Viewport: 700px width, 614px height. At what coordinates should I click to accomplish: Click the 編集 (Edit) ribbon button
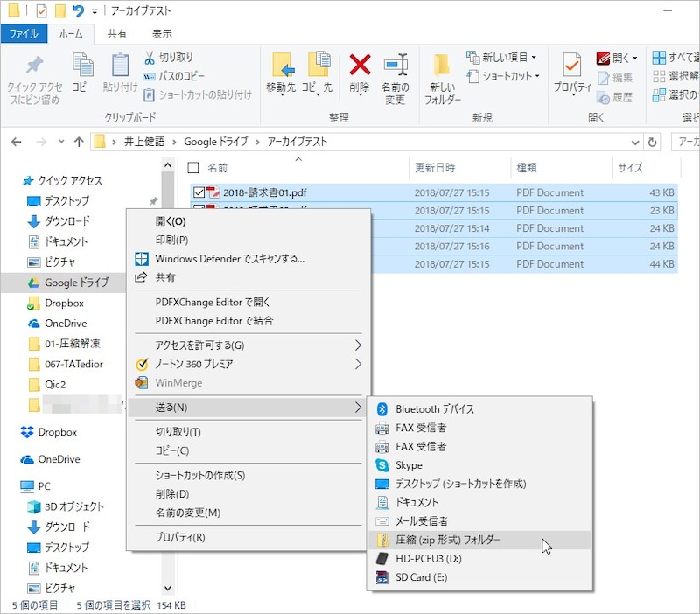615,78
